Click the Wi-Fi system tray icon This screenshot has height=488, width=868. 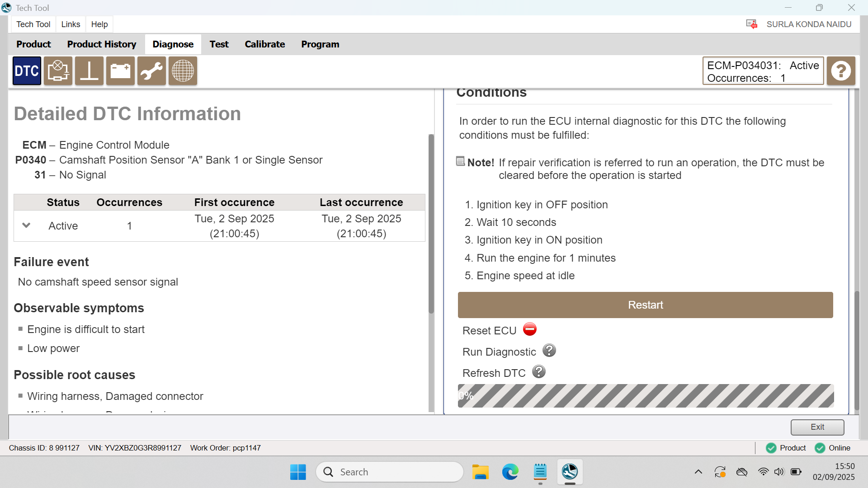(763, 472)
